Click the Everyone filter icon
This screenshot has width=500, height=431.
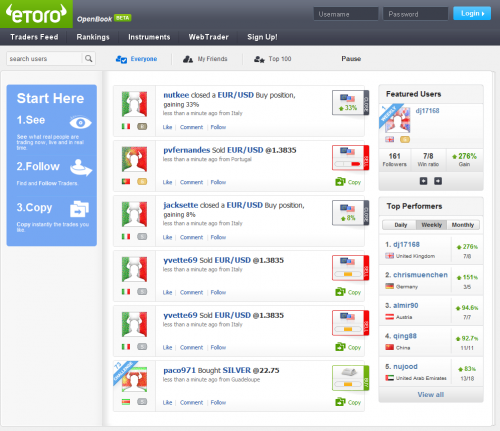(x=121, y=59)
